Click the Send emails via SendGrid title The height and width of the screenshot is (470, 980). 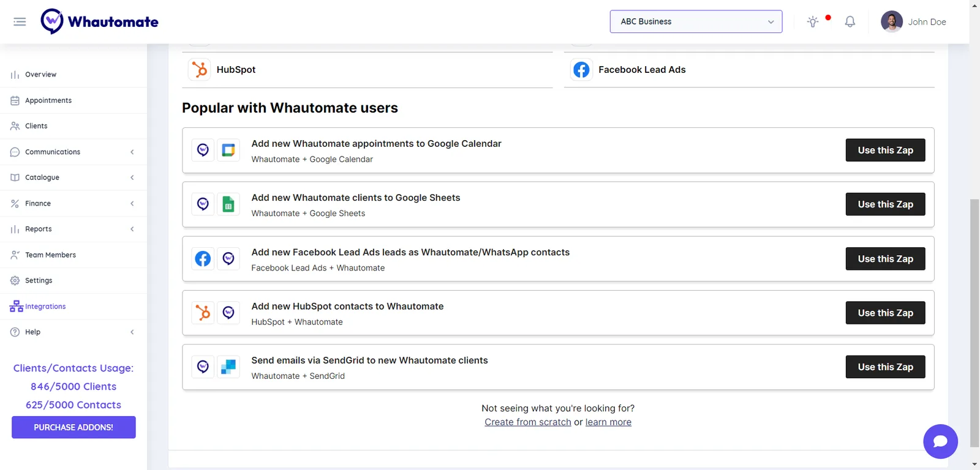click(x=369, y=360)
